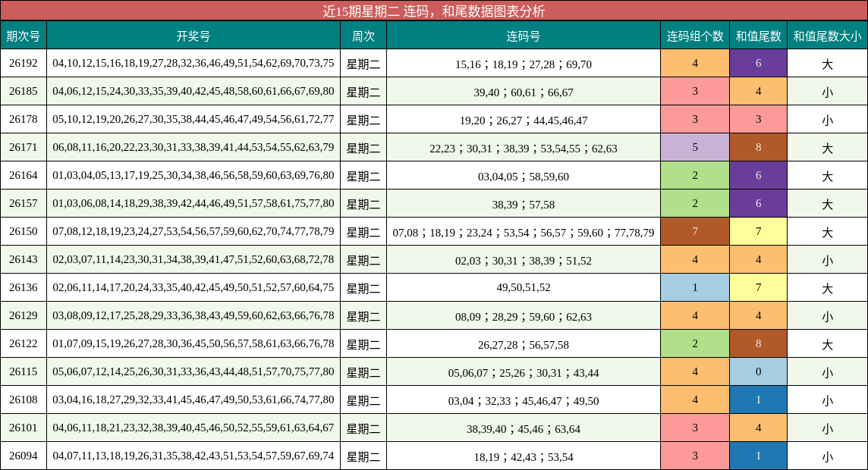Click the 小 size cell in row 26094
This screenshot has width=868, height=470.
[827, 457]
